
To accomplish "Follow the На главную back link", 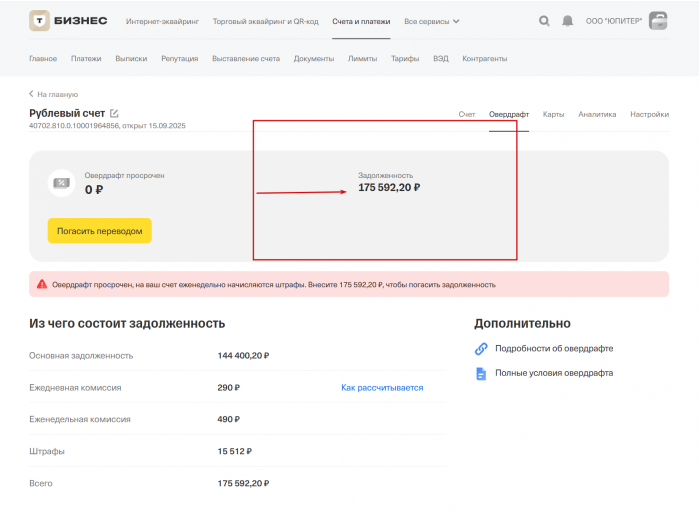I will click(x=58, y=94).
